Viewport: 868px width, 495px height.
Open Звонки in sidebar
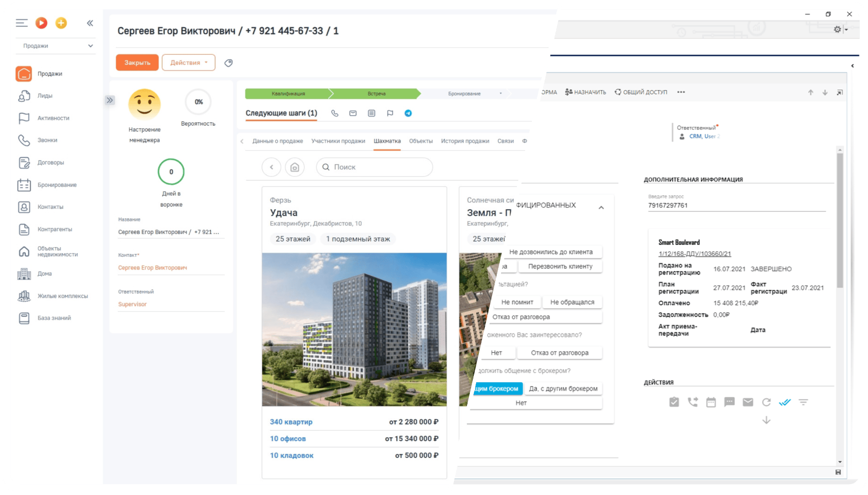47,140
